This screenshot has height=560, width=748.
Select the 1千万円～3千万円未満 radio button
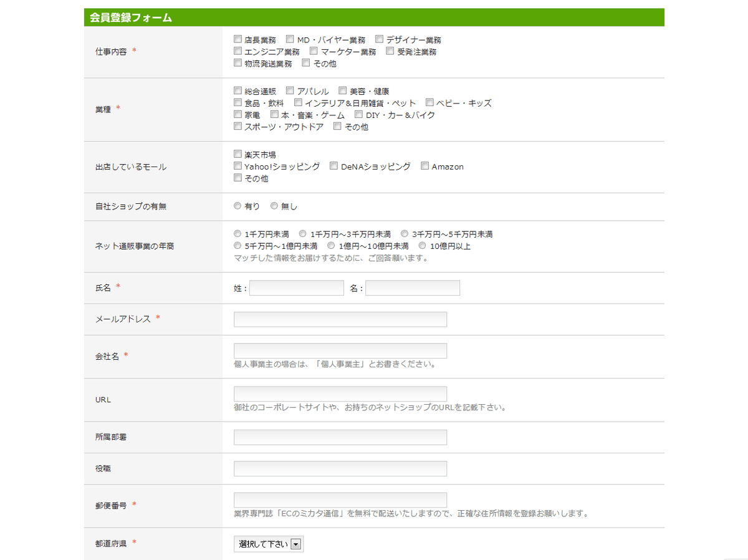[303, 234]
